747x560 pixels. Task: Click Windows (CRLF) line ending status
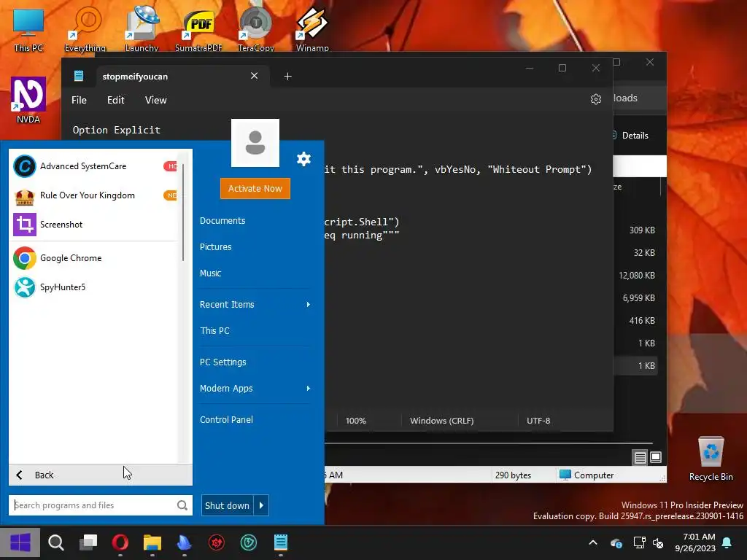[x=442, y=421]
